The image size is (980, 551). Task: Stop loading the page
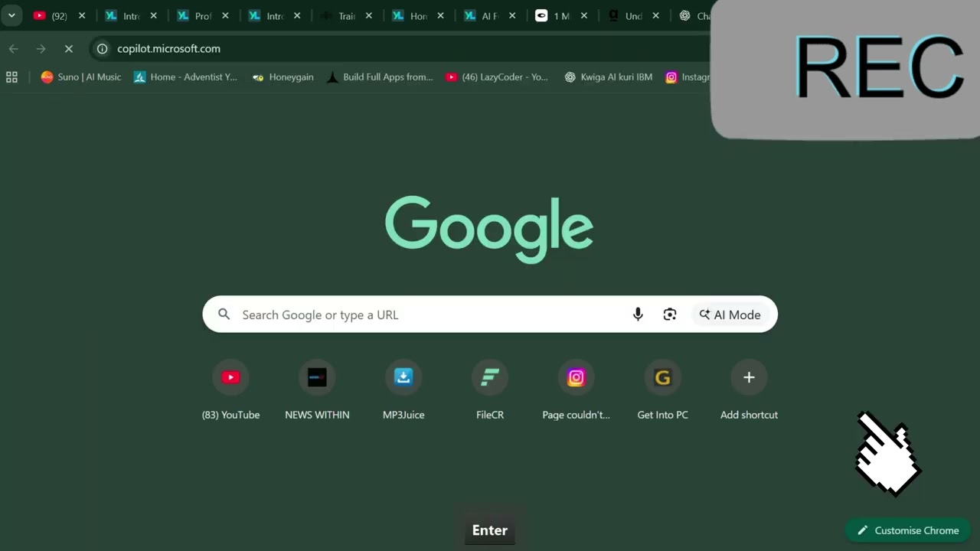(x=69, y=48)
